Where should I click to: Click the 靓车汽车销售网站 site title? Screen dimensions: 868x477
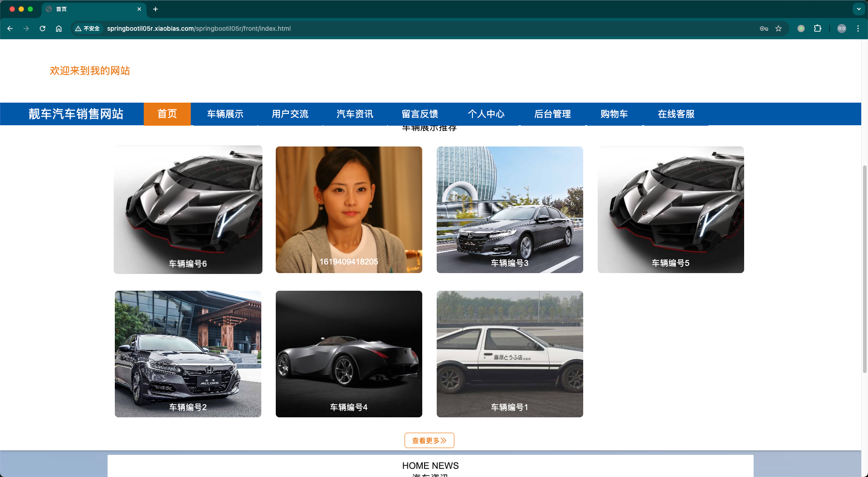pos(76,114)
